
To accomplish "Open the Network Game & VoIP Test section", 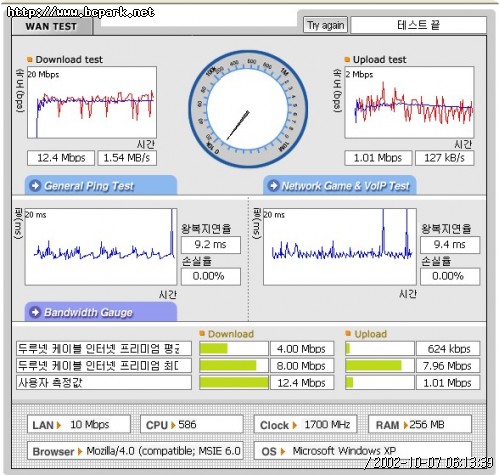I will [x=340, y=185].
